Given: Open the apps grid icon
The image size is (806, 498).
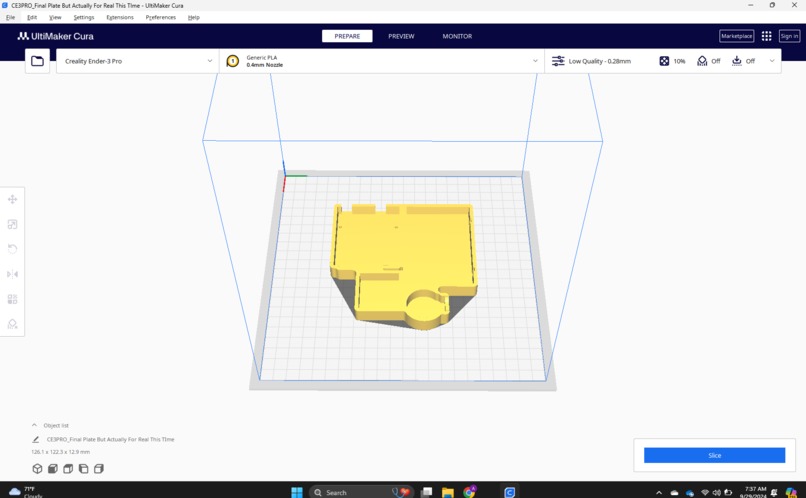Looking at the screenshot, I should 766,36.
